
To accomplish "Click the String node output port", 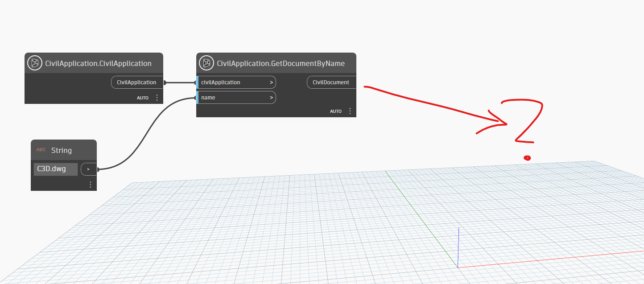I will click(88, 169).
